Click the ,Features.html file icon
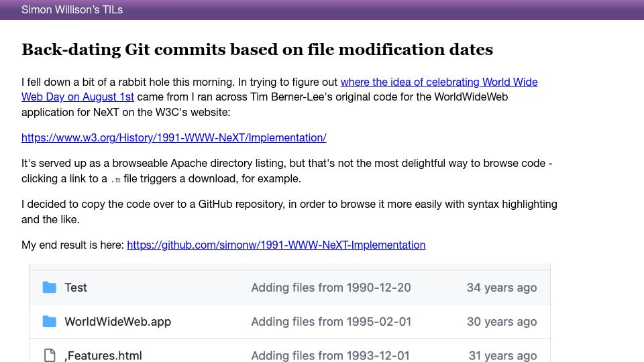Screen dimensions: 644x362 49,355
